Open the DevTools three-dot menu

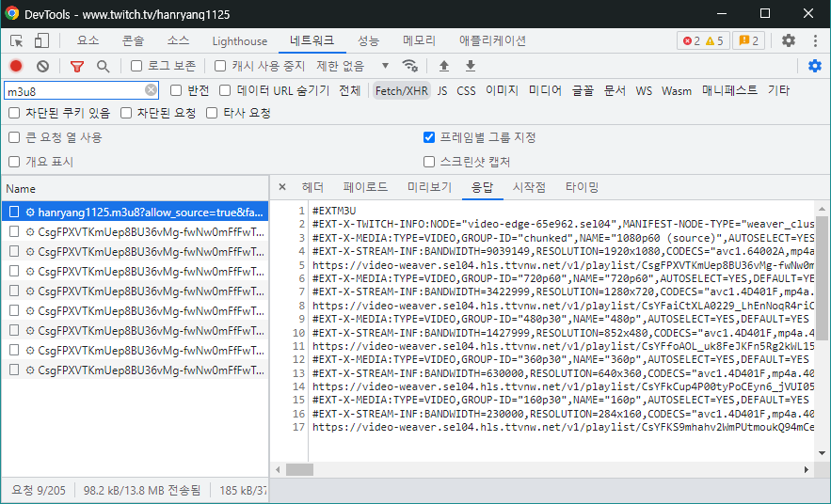point(815,40)
